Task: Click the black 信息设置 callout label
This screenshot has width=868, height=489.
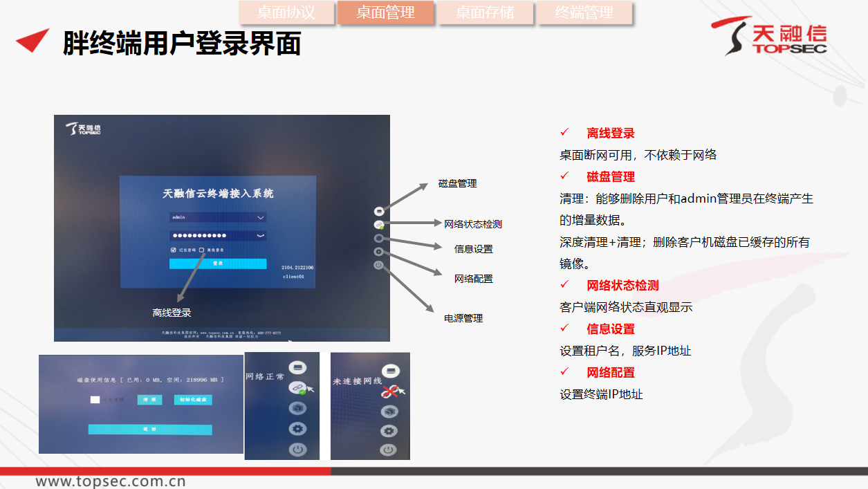Action: 474,249
